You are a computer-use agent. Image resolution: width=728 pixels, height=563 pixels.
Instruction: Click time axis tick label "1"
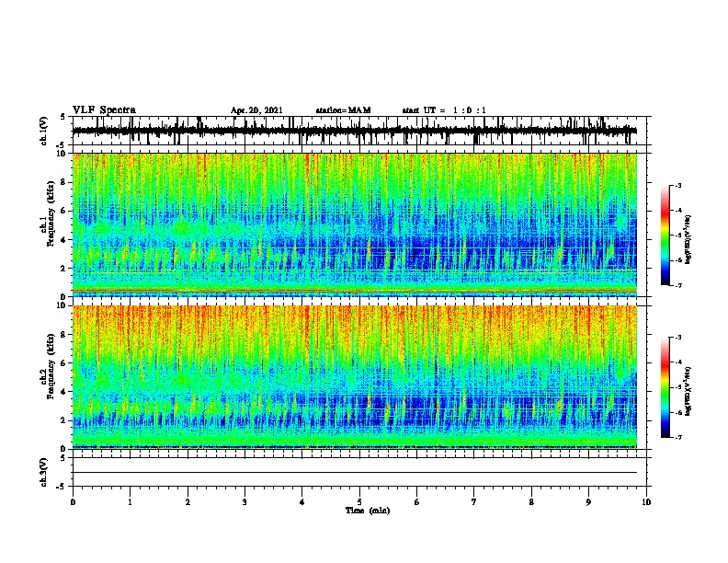(130, 502)
